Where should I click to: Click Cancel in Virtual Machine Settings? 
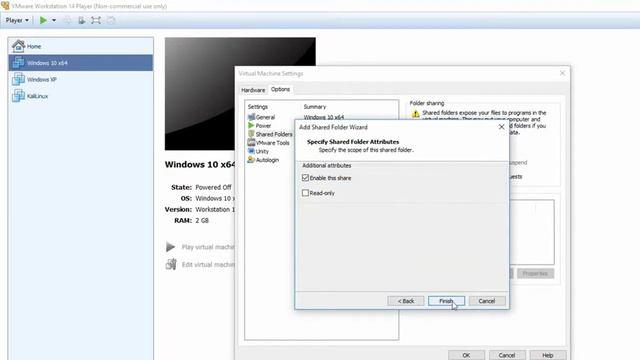507,355
